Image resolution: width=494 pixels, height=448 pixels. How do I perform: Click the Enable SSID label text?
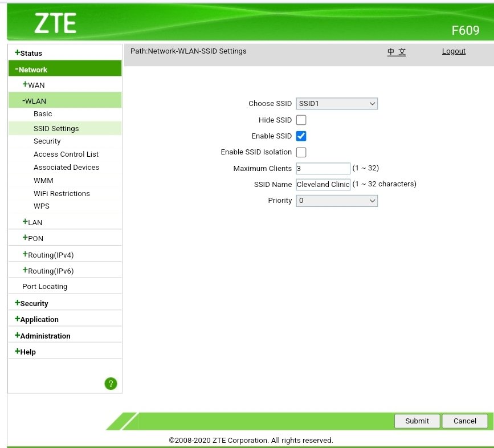(272, 136)
